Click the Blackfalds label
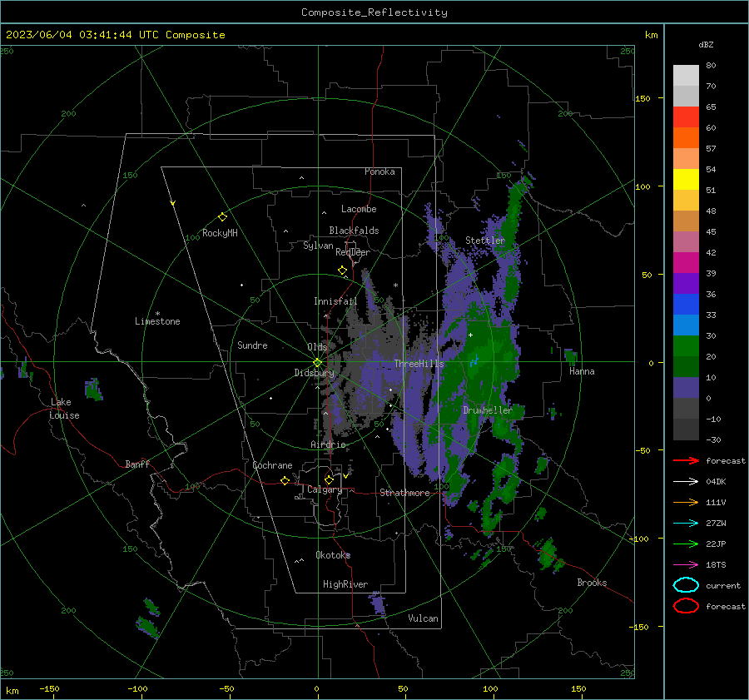This screenshot has width=749, height=700. [x=354, y=231]
